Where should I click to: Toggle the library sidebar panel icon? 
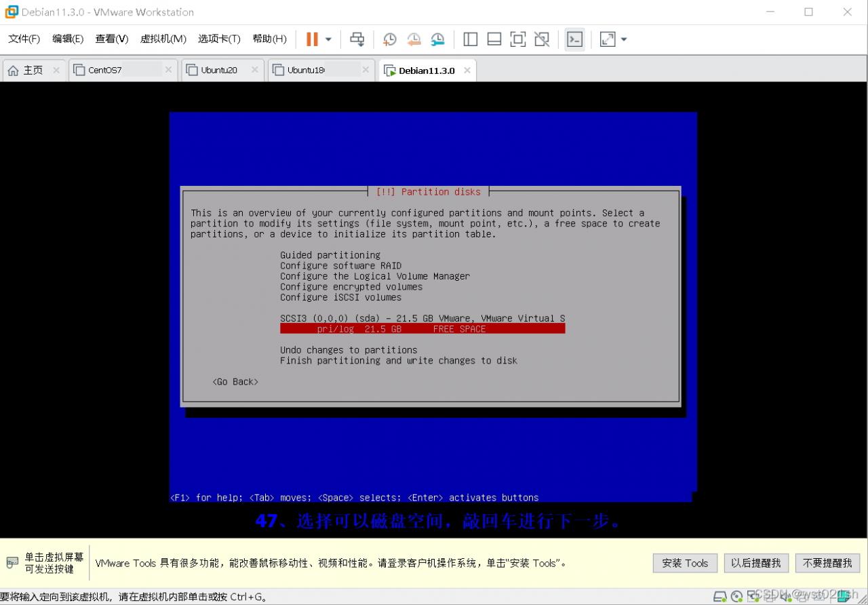471,39
